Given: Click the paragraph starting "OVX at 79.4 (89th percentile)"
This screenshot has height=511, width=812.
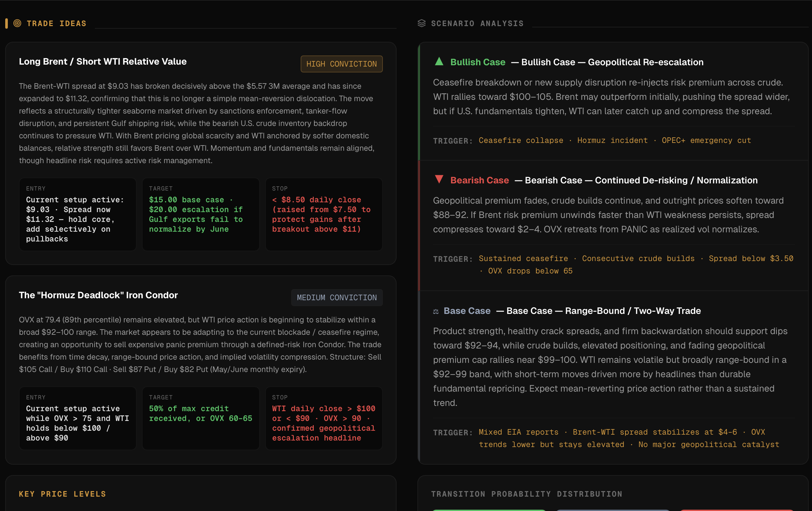Looking at the screenshot, I should [201, 344].
